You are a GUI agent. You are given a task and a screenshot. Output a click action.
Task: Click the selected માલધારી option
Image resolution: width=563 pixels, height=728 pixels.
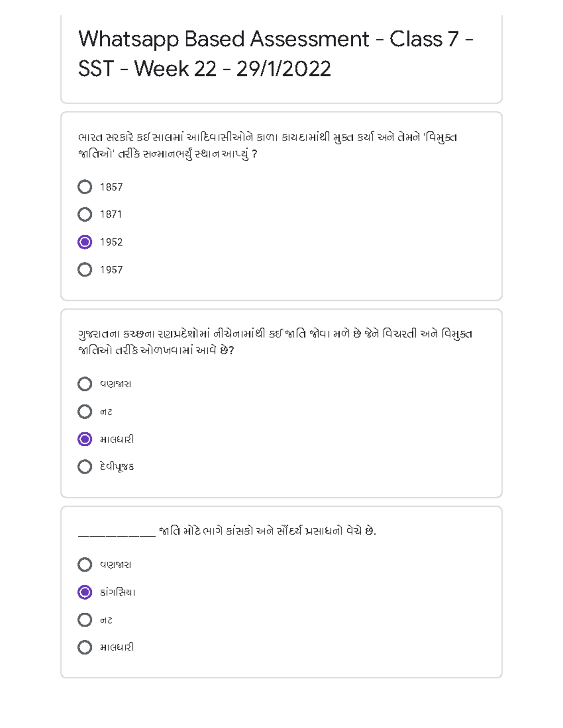point(84,439)
